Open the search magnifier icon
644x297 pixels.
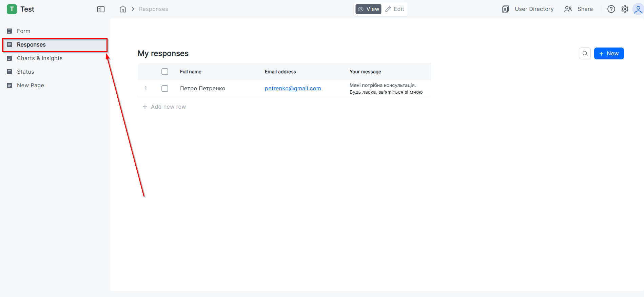tap(585, 54)
